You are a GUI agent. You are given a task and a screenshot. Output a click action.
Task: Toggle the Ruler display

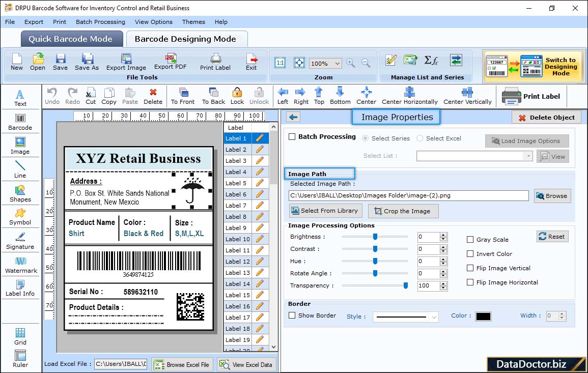(20, 359)
